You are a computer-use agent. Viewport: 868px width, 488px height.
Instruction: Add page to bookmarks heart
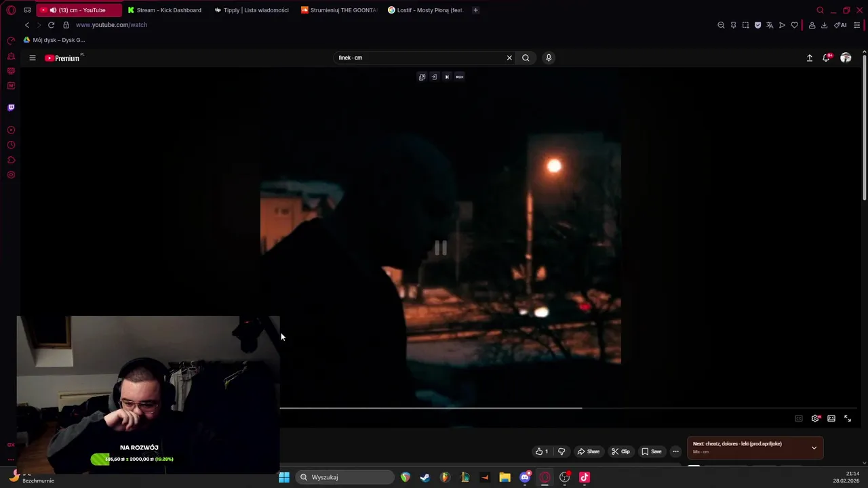point(794,25)
